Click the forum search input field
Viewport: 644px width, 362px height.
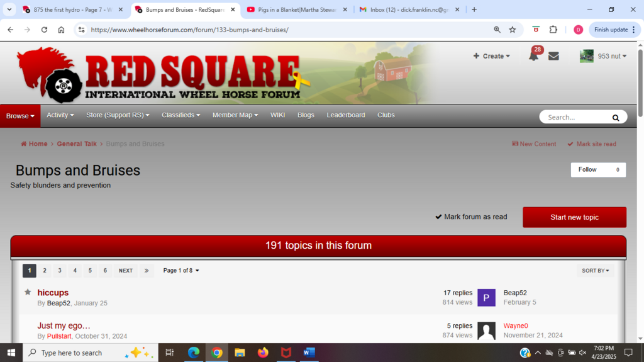(x=575, y=117)
